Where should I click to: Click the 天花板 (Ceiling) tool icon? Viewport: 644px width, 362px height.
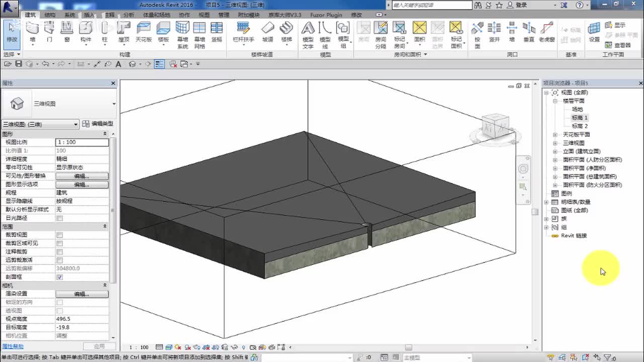[x=143, y=31]
